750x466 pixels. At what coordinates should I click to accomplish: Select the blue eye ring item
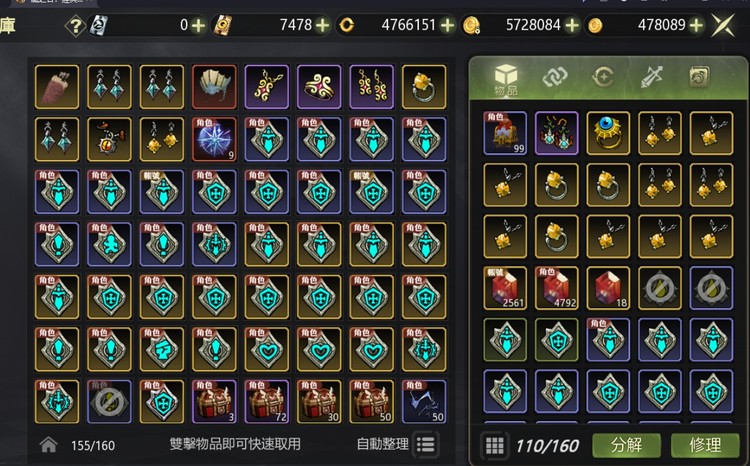pos(608,133)
